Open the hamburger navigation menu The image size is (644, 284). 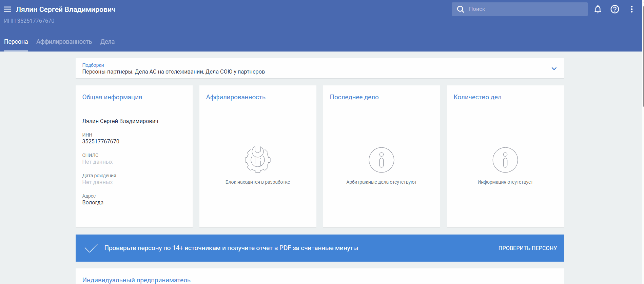[7, 9]
